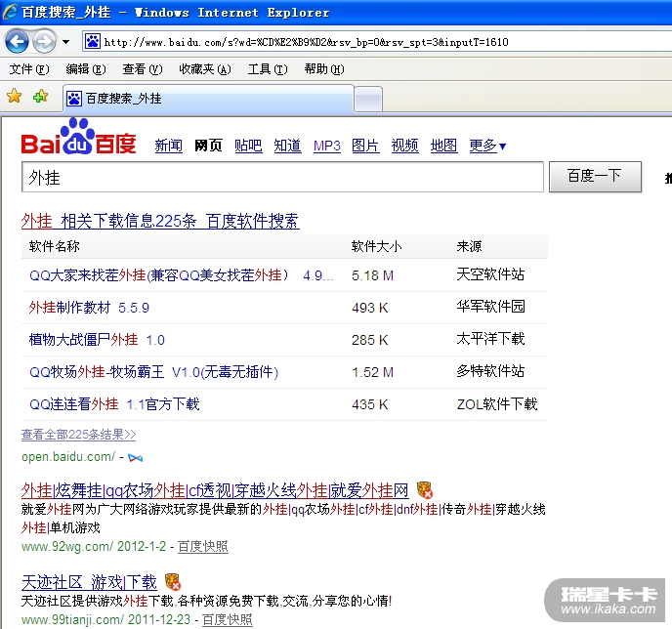
Task: Click the Favorites star icon
Action: tap(14, 96)
